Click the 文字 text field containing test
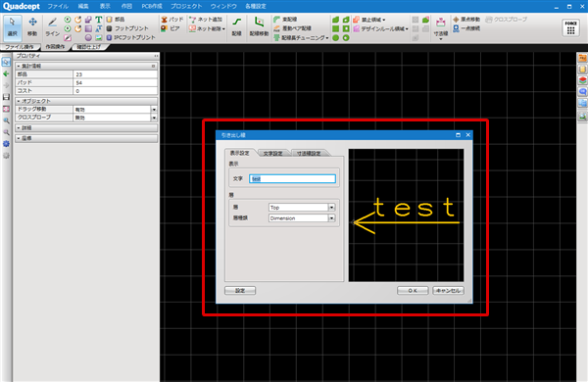Viewport: 588px width, 382px height. click(292, 179)
